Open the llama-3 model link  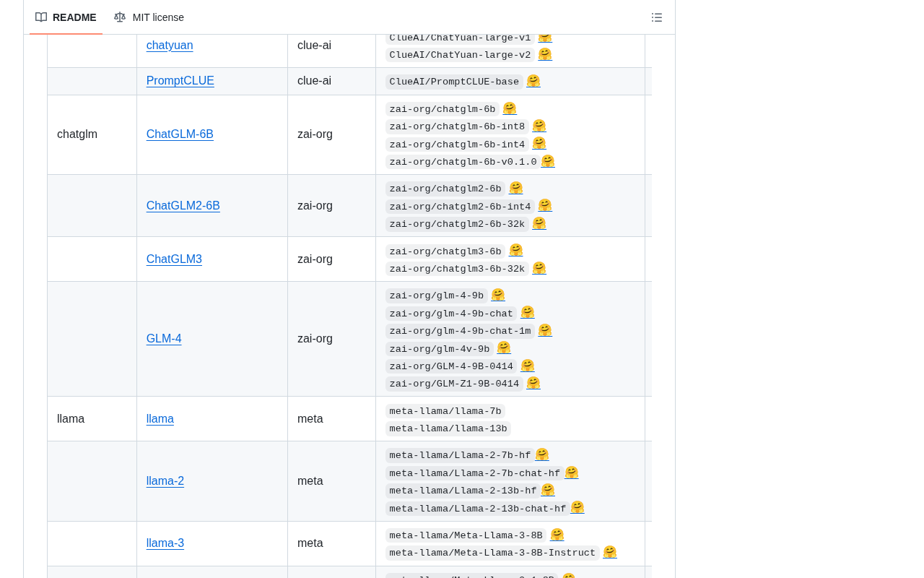coord(165,543)
